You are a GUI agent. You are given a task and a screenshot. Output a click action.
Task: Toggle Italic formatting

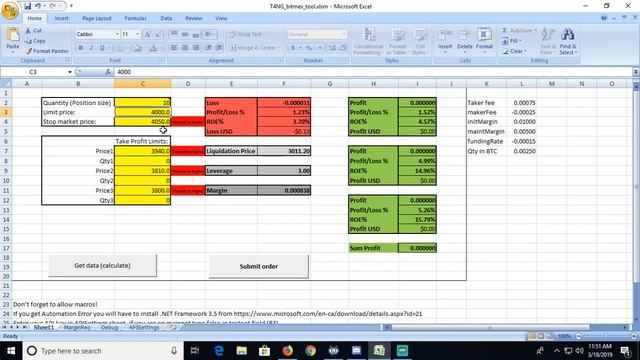tap(91, 48)
